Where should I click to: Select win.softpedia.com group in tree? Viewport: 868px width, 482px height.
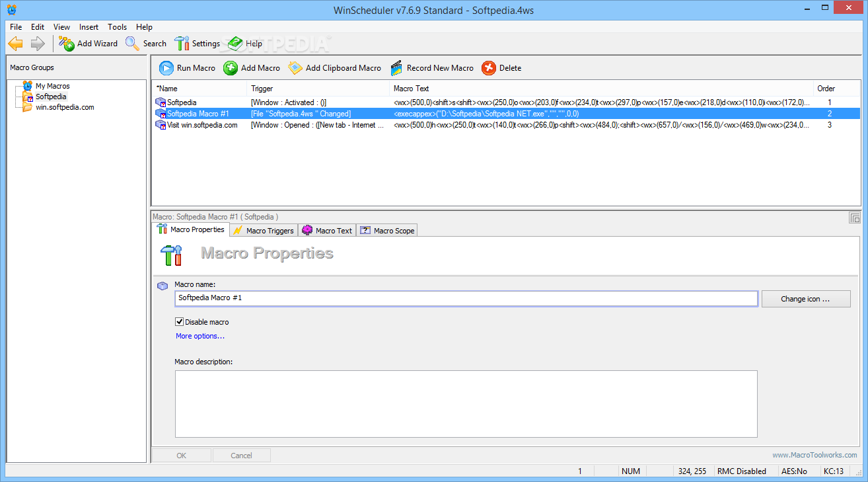pyautogui.click(x=65, y=107)
